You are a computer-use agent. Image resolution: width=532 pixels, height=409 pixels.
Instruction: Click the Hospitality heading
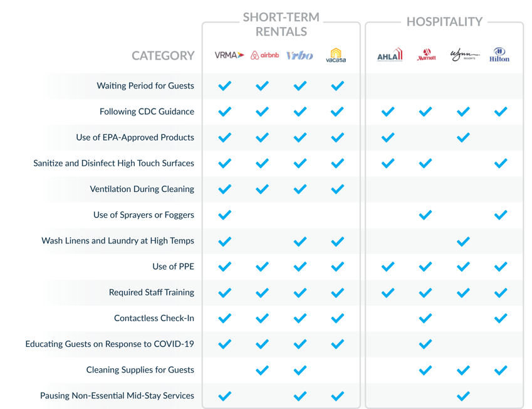444,22
